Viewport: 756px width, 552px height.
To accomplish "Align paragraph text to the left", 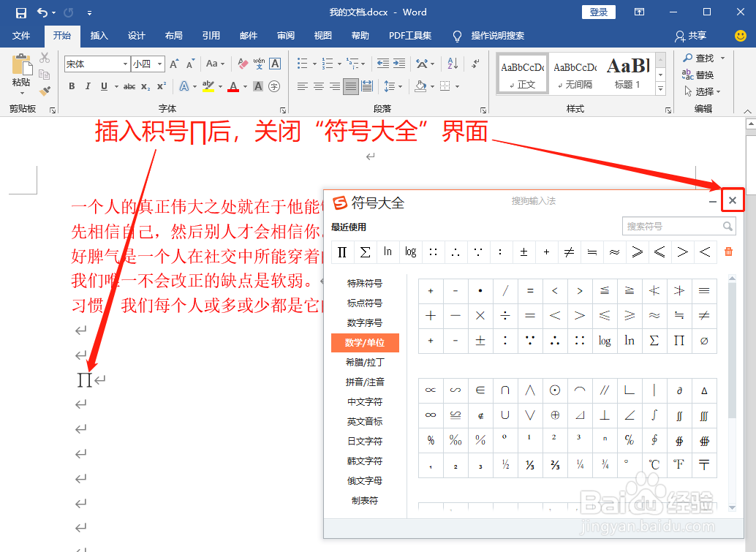I will (302, 86).
